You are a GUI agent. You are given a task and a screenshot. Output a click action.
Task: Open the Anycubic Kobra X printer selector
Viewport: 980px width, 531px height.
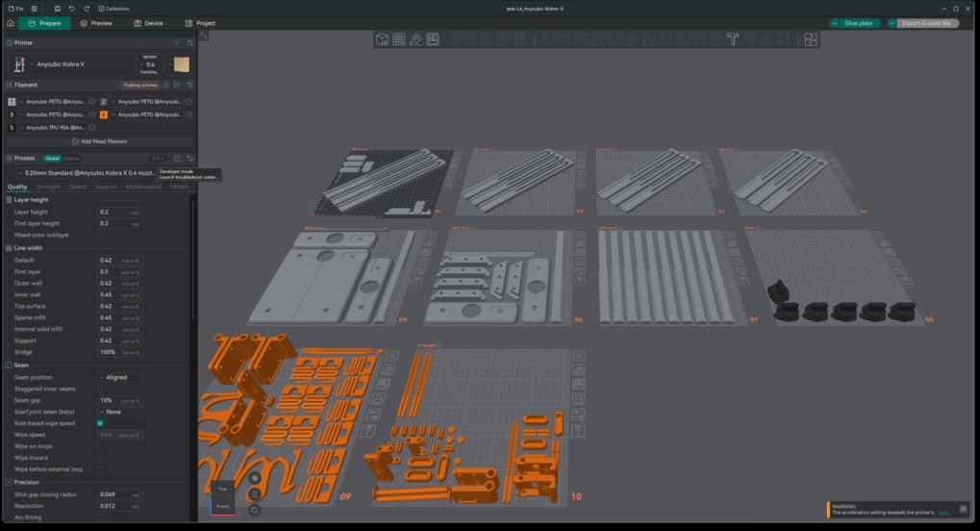coord(72,64)
